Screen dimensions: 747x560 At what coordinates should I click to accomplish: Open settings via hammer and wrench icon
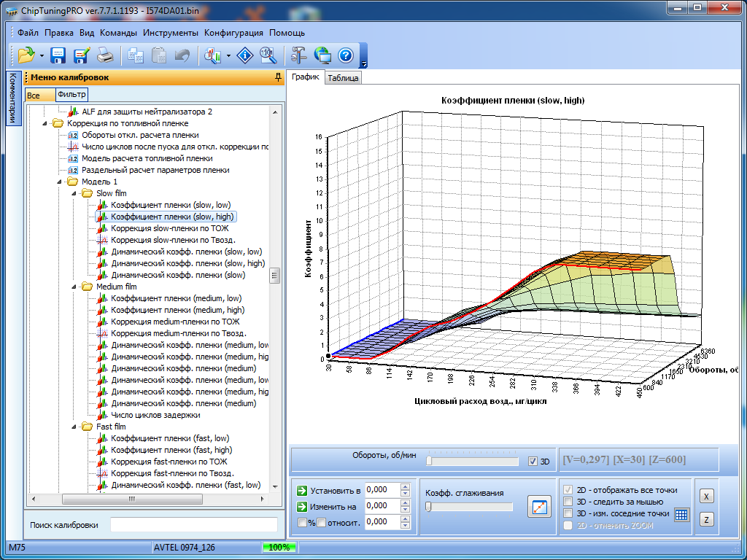298,55
